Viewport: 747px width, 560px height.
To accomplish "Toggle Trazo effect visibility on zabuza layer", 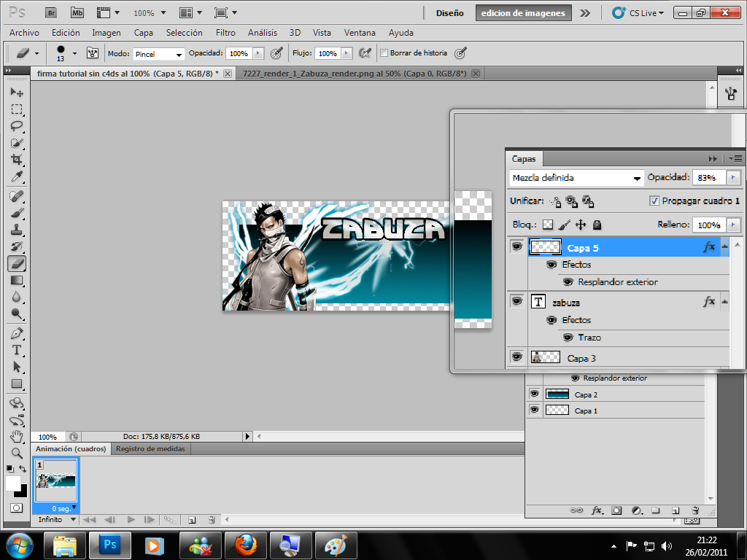I will click(568, 338).
